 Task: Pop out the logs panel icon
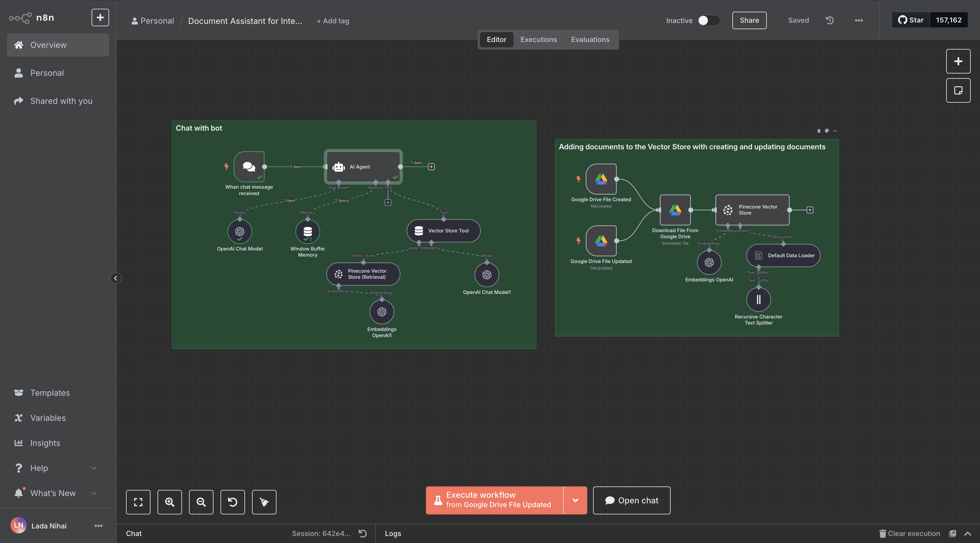coord(953,533)
